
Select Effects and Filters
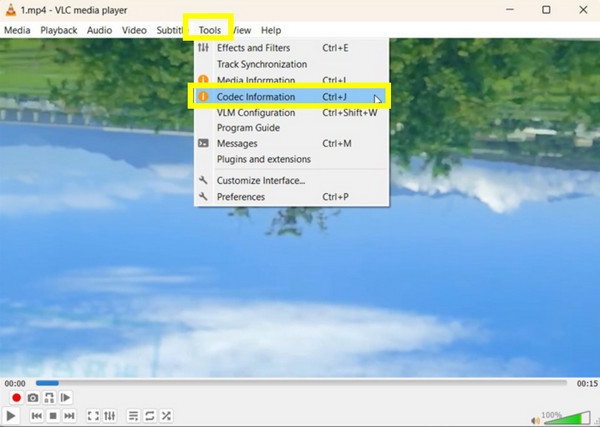pyautogui.click(x=292, y=48)
